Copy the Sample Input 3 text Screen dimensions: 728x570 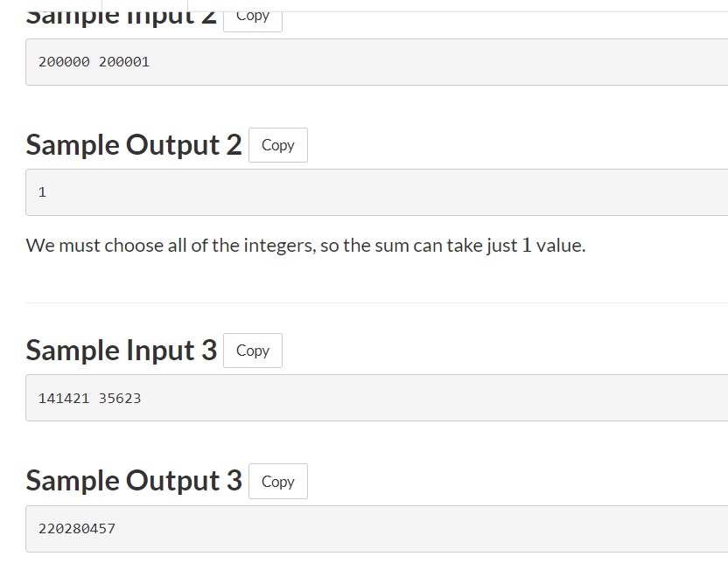point(252,351)
